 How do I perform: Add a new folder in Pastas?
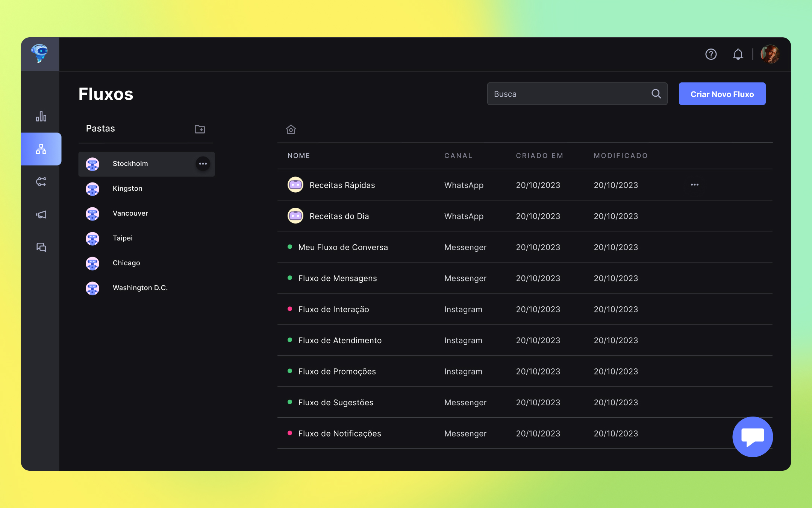pos(200,129)
